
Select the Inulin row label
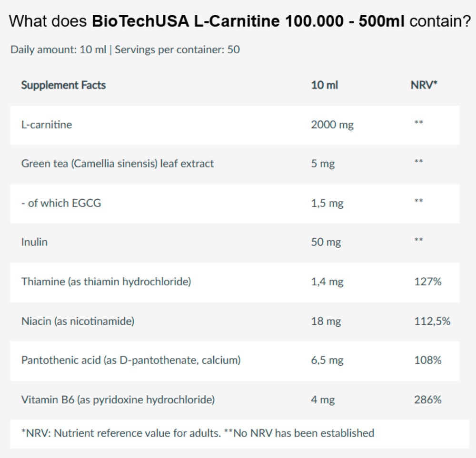[x=34, y=242]
